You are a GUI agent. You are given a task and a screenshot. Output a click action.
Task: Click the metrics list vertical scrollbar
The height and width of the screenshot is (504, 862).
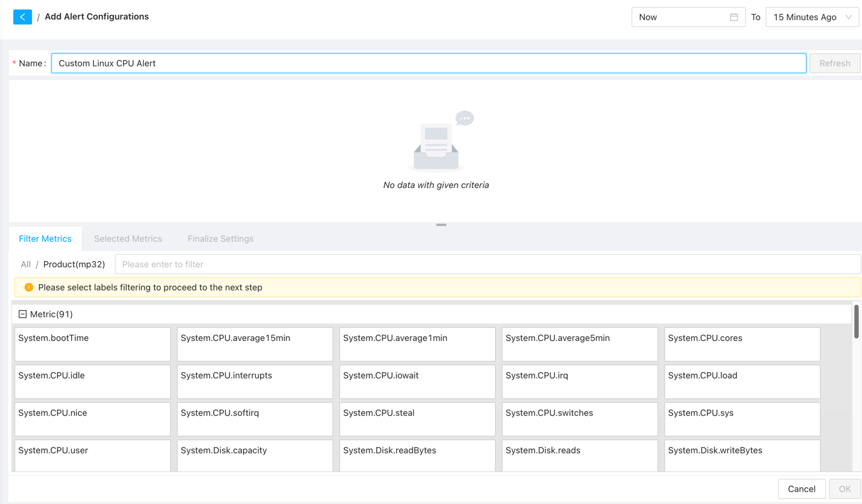856,322
